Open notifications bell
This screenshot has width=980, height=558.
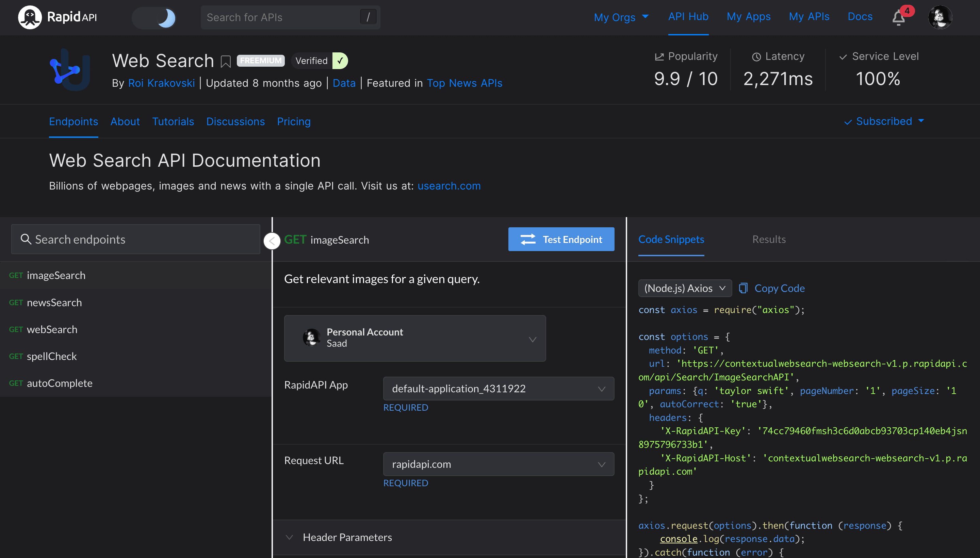[x=898, y=18]
